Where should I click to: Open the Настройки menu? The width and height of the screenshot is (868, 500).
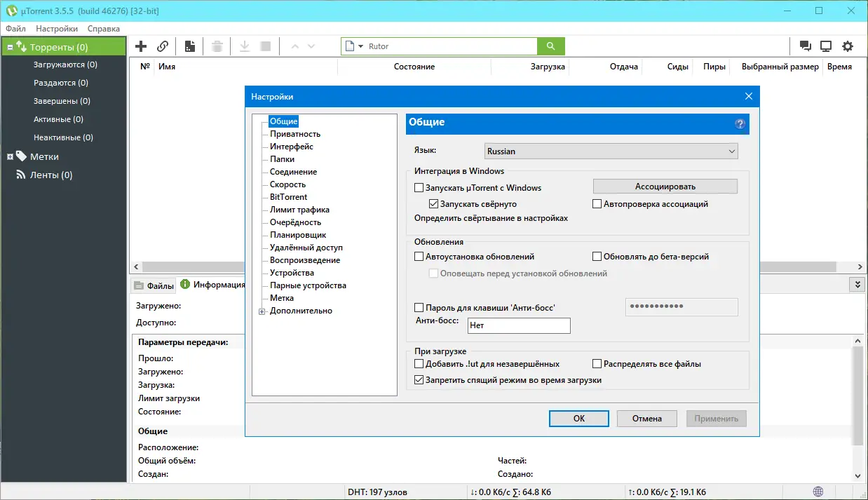click(x=57, y=29)
